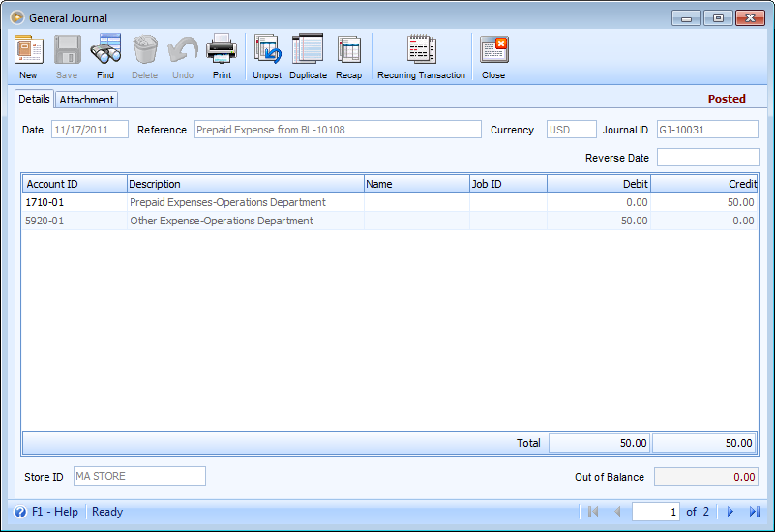Close the journal via toolbar Close icon

point(493,50)
